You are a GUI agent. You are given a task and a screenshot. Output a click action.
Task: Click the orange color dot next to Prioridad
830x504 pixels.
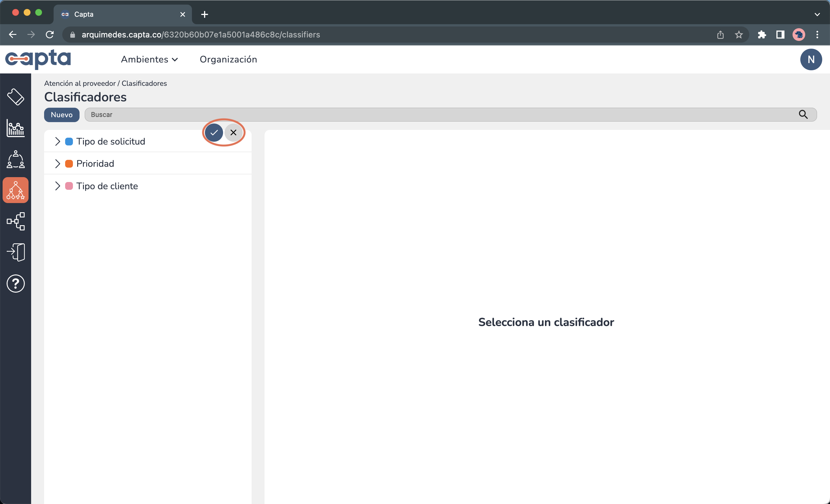pos(69,164)
